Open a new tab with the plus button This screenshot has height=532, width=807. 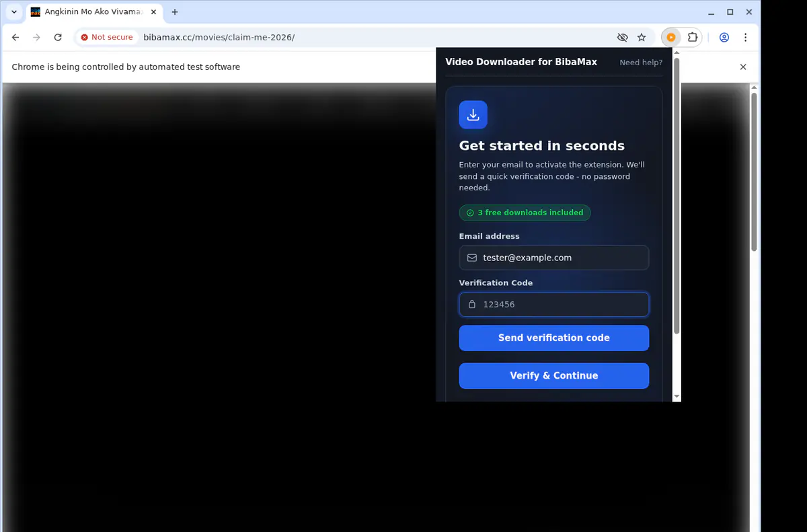(x=175, y=12)
